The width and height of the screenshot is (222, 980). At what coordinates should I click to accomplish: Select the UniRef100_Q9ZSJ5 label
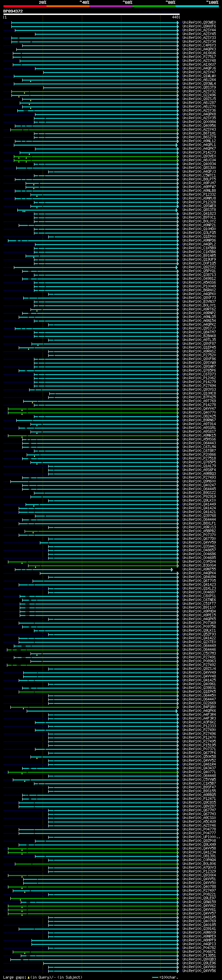click(199, 99)
